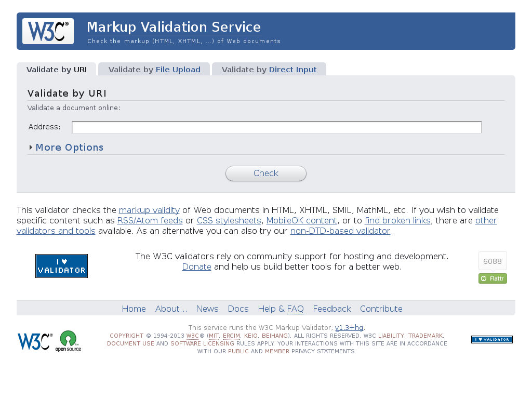
Task: Go to Home in the footer navigation
Action: [134, 309]
